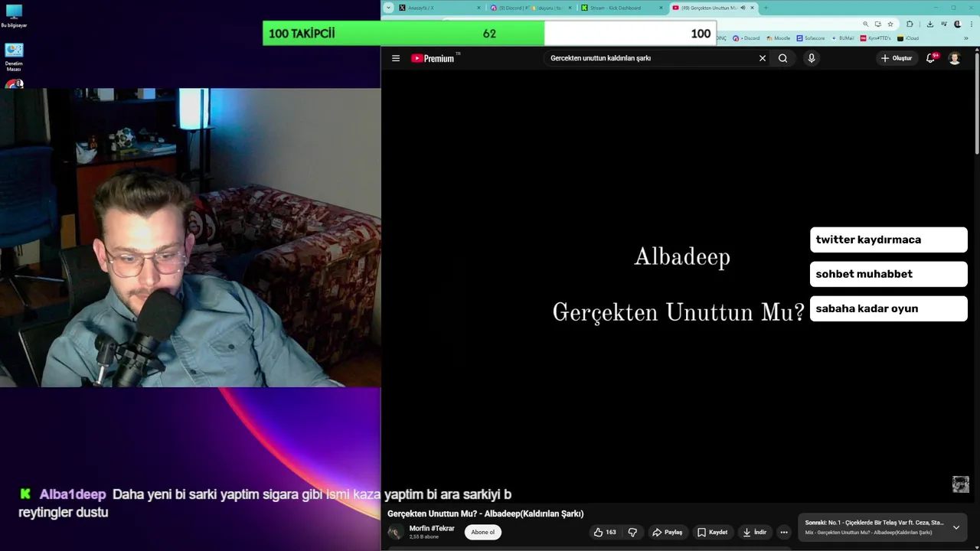This screenshot has height=551, width=980.
Task: Mute the YouTube tab audio icon
Action: 743,8
